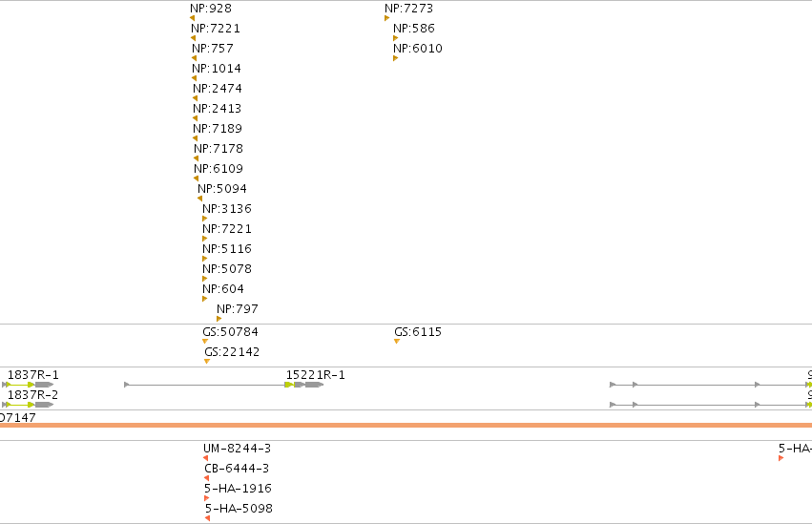Select the 1837R-1 transcript label
Image resolution: width=812 pixels, height=524 pixels.
(x=33, y=375)
